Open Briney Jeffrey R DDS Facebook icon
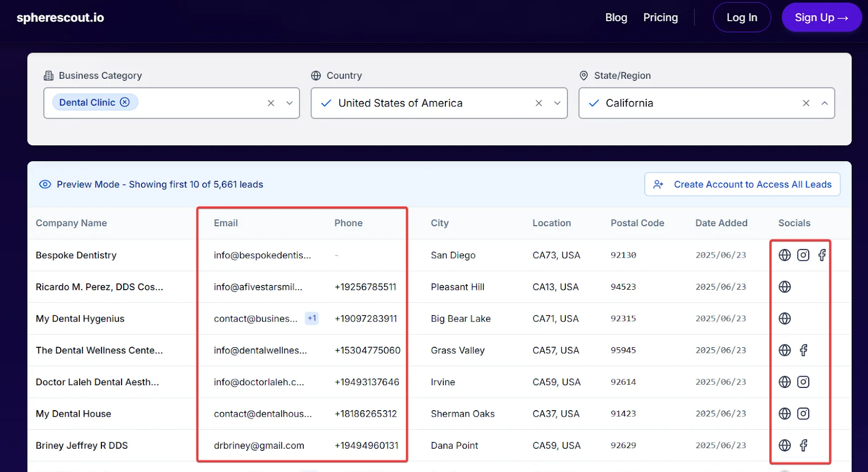 tap(803, 445)
